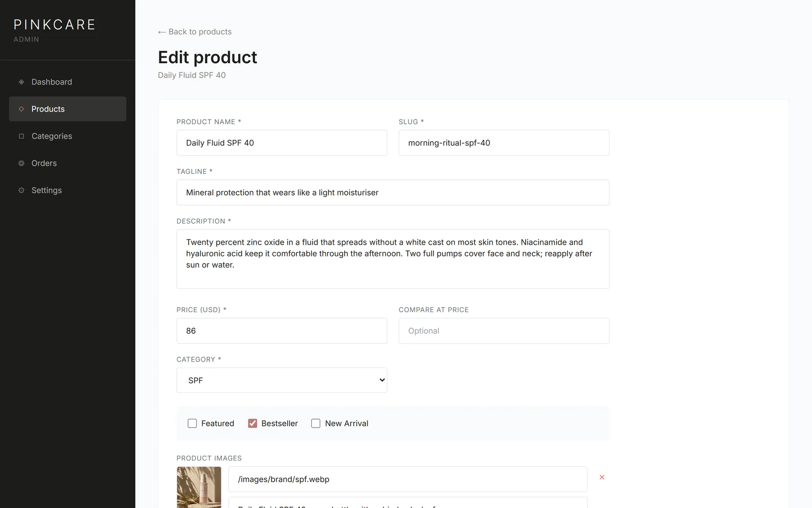Click the PRODUCT IMAGES label

coord(209,458)
